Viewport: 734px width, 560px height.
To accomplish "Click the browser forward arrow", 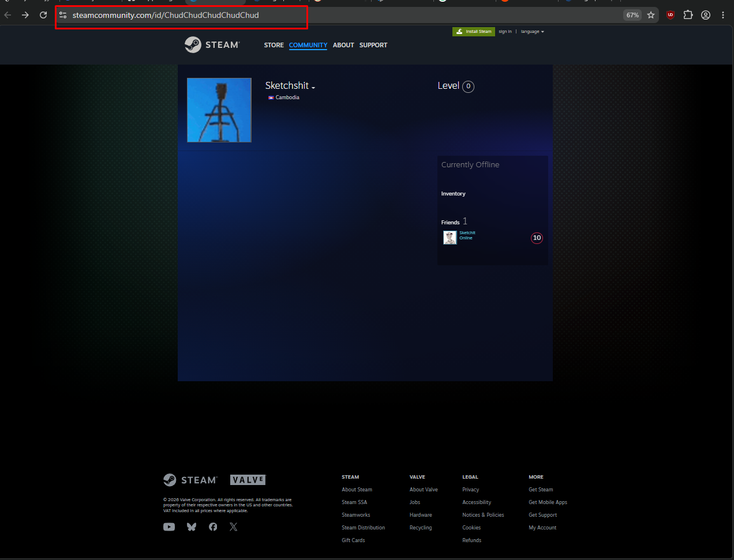I will tap(25, 15).
